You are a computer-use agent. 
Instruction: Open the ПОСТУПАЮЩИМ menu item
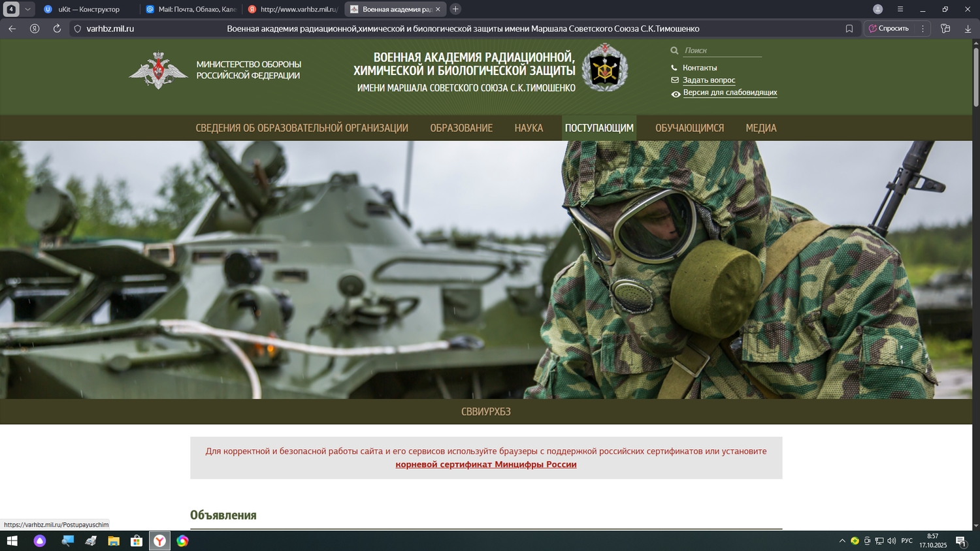[x=598, y=128]
